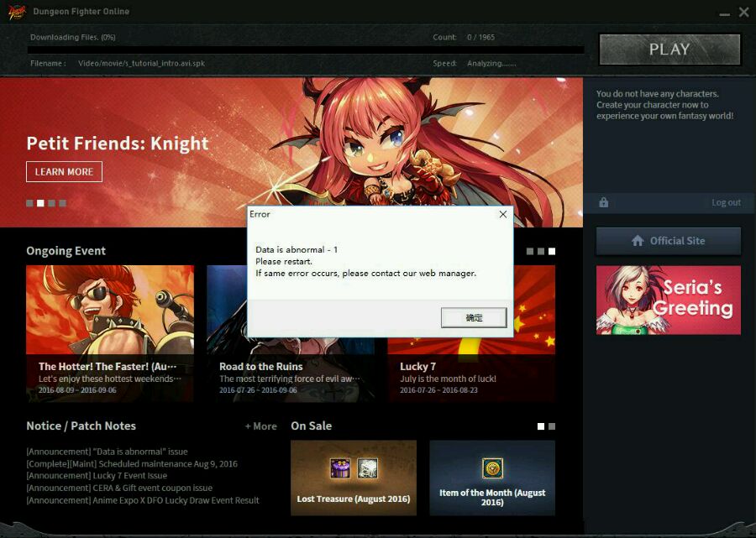Open the Lost Treasure (August 2016) sale card
This screenshot has width=756, height=538.
click(354, 478)
